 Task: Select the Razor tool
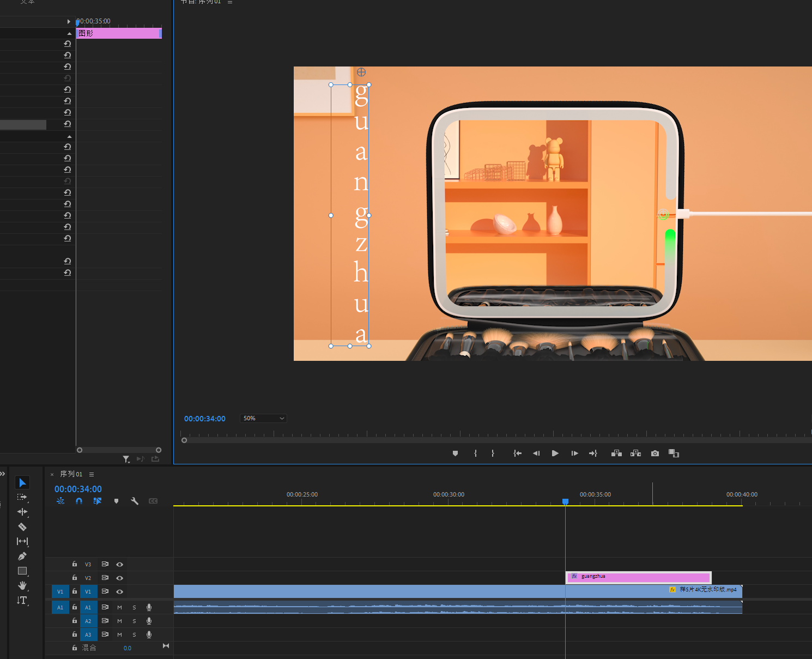pyautogui.click(x=22, y=527)
